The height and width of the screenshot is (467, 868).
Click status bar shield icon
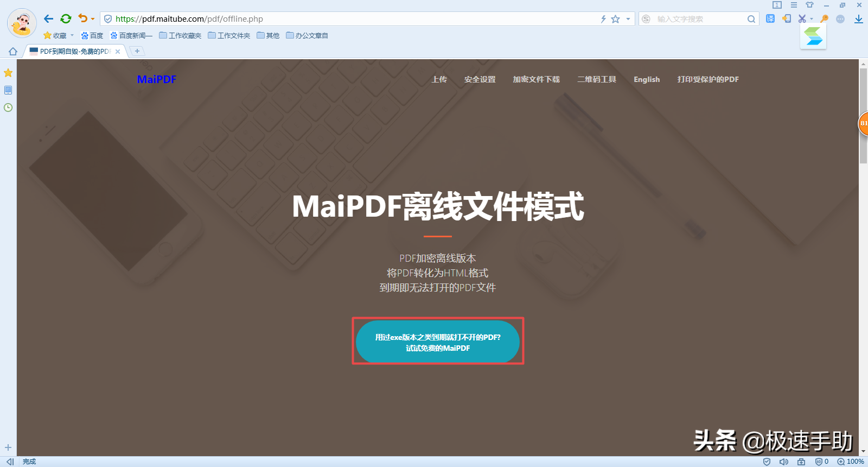pyautogui.click(x=767, y=462)
